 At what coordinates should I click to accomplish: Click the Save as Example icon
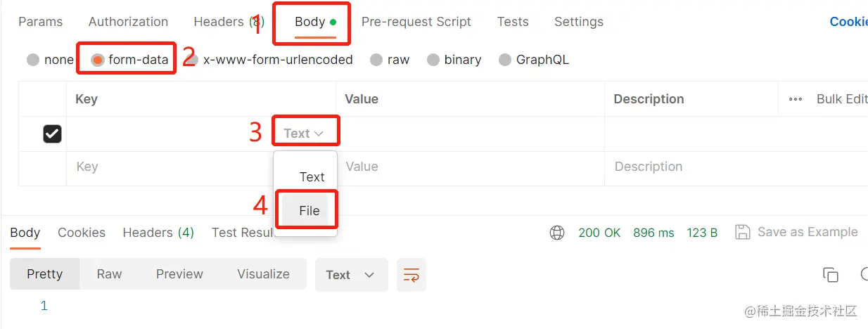tap(741, 232)
